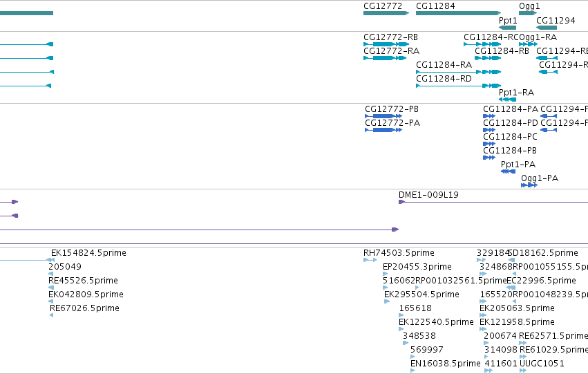
Task: Click the Ppt1 gene arrow glyph
Action: pyautogui.click(x=507, y=28)
